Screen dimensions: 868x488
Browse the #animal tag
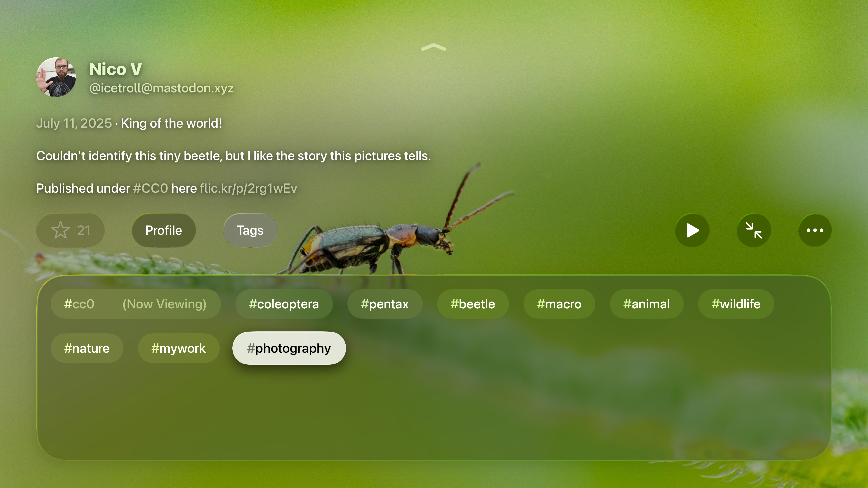click(646, 304)
